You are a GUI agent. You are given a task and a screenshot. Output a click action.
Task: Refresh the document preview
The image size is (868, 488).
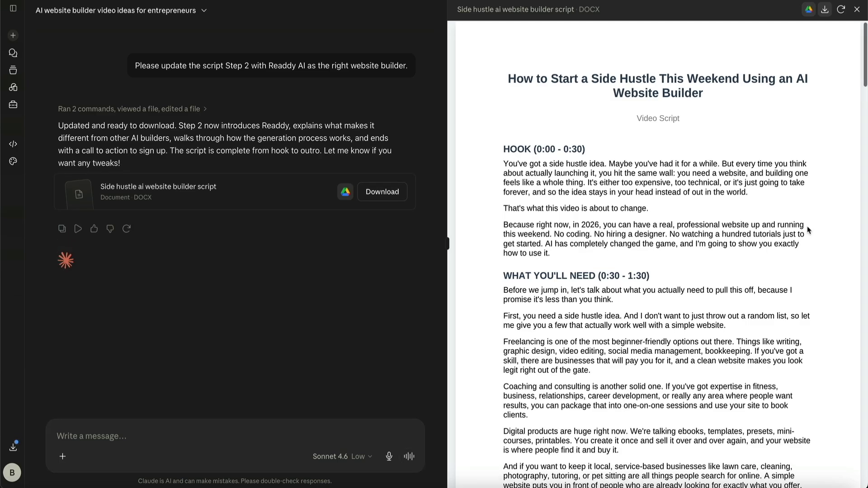click(841, 9)
